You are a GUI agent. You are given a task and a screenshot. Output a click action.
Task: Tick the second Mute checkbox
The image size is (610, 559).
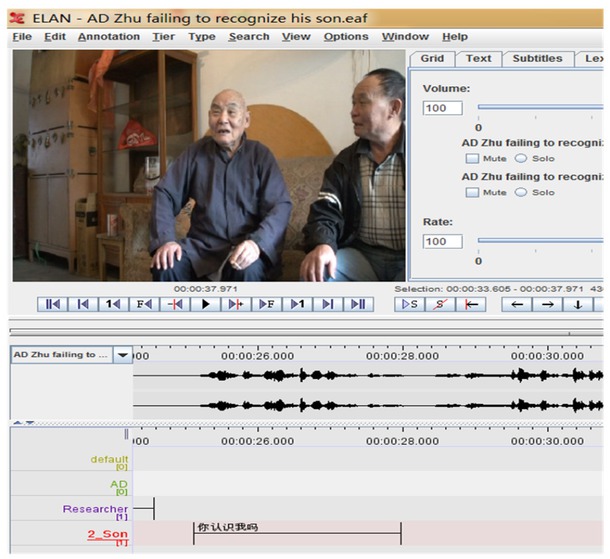(x=473, y=192)
